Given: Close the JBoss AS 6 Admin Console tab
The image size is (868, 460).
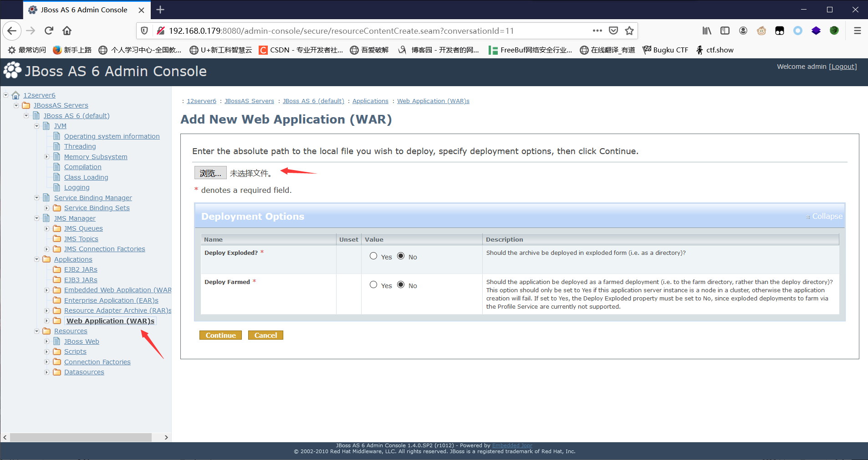Looking at the screenshot, I should (141, 10).
